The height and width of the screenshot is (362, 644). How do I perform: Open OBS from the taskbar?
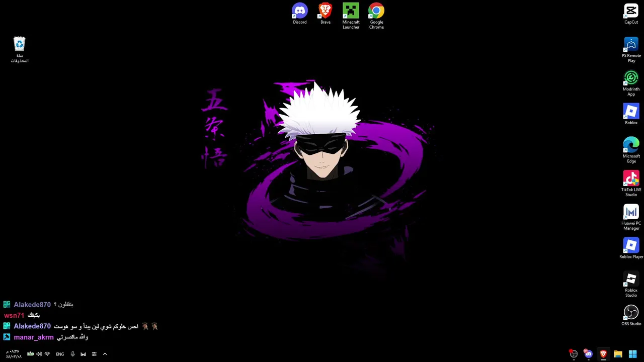pos(573,354)
